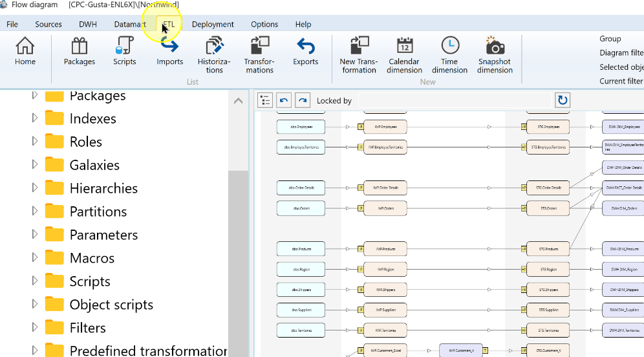Screen dimensions: 644x357
Task: Open the Help tab
Action: [303, 24]
